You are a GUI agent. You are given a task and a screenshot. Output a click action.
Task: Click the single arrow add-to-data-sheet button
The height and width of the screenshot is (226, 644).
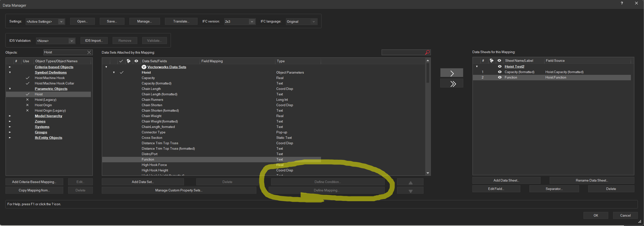(451, 73)
